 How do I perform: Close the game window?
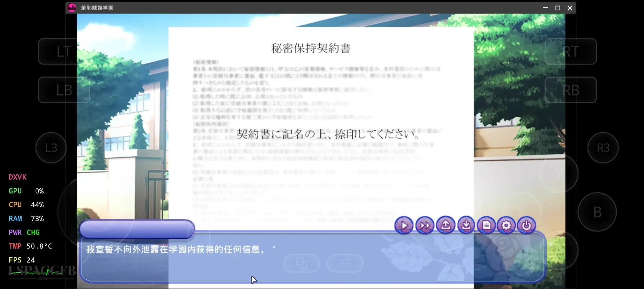(x=570, y=8)
